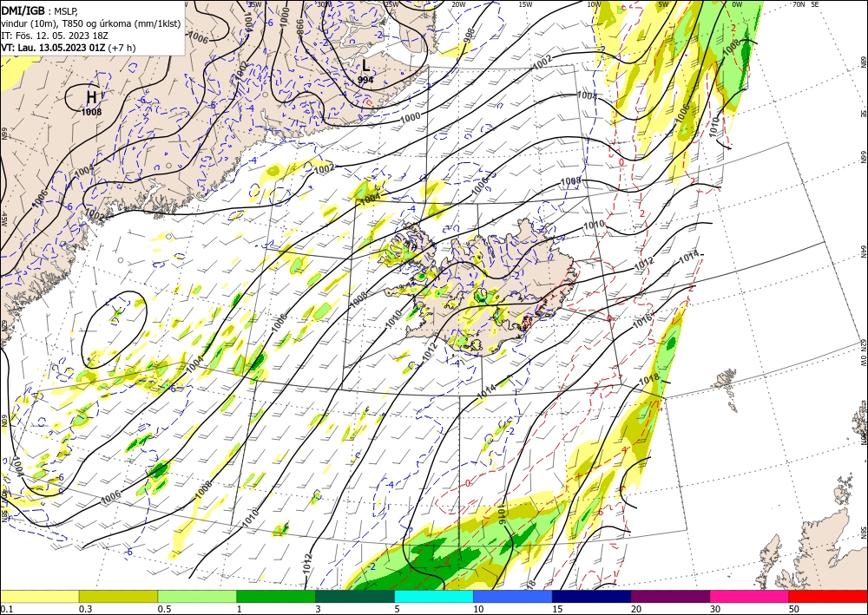868x615 pixels.
Task: Click the '998' isobar label near 20W
Action: coord(470,35)
